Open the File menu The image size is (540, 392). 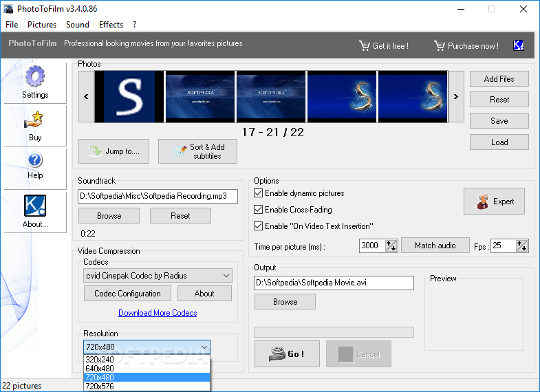[12, 25]
